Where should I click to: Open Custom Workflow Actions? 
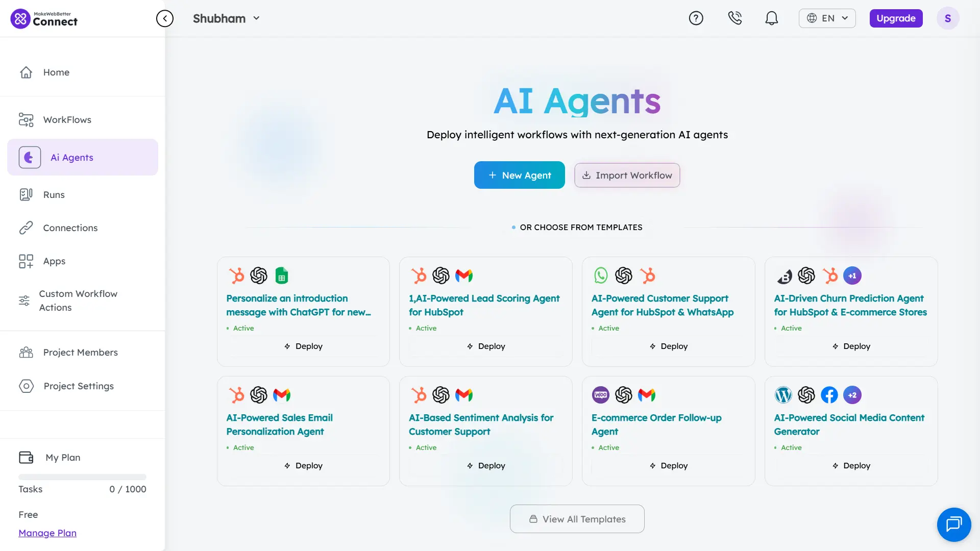pyautogui.click(x=78, y=300)
